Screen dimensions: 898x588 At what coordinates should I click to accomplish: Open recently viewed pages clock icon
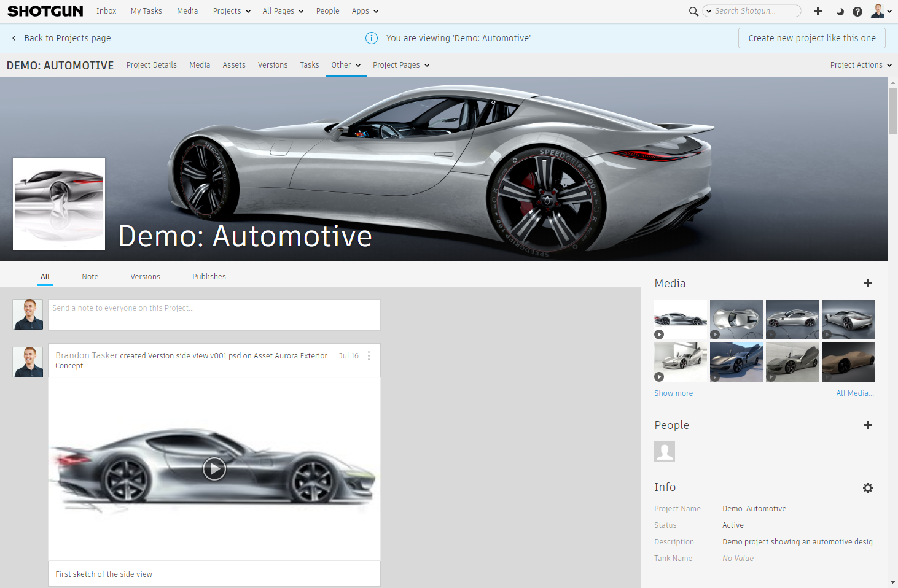pos(840,11)
